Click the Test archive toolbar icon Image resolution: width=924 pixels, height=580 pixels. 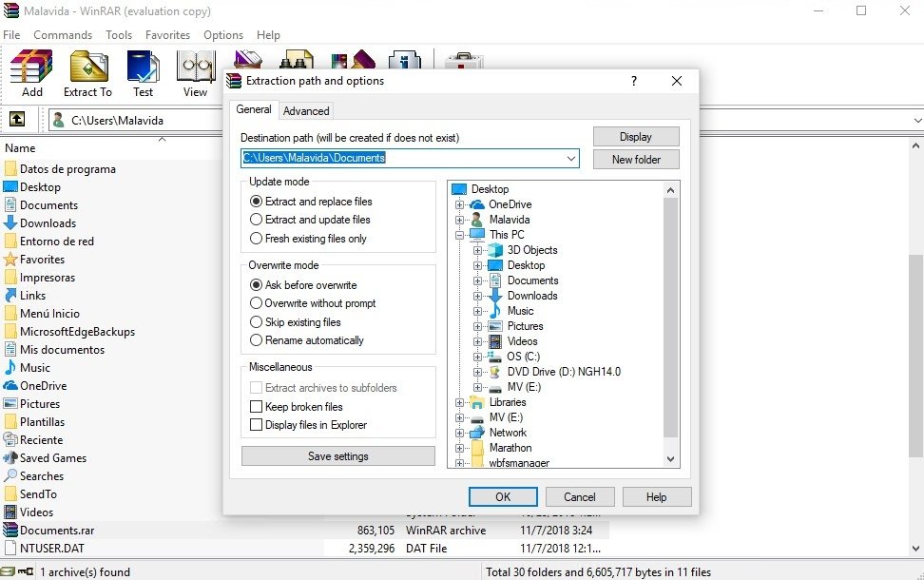tap(143, 73)
